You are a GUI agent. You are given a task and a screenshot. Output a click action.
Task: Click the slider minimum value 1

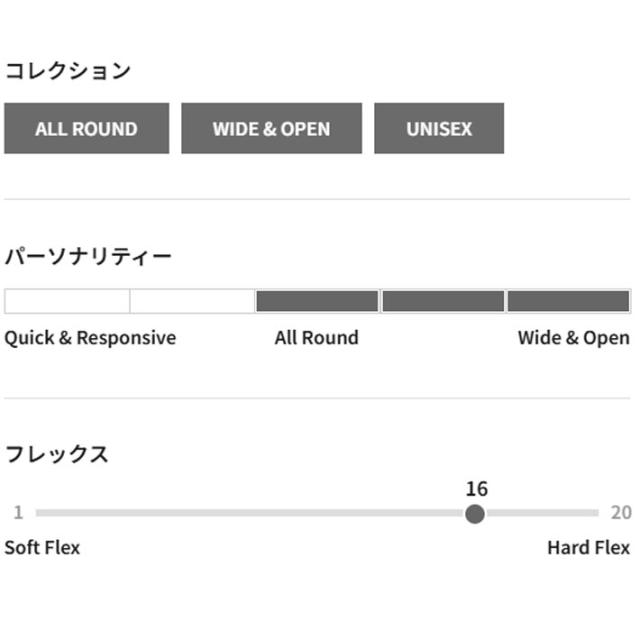18,513
